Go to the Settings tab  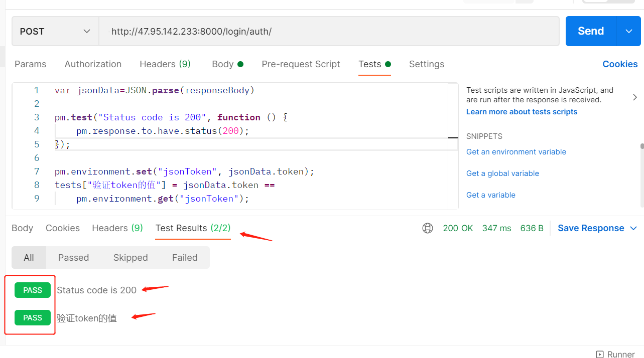coord(426,64)
